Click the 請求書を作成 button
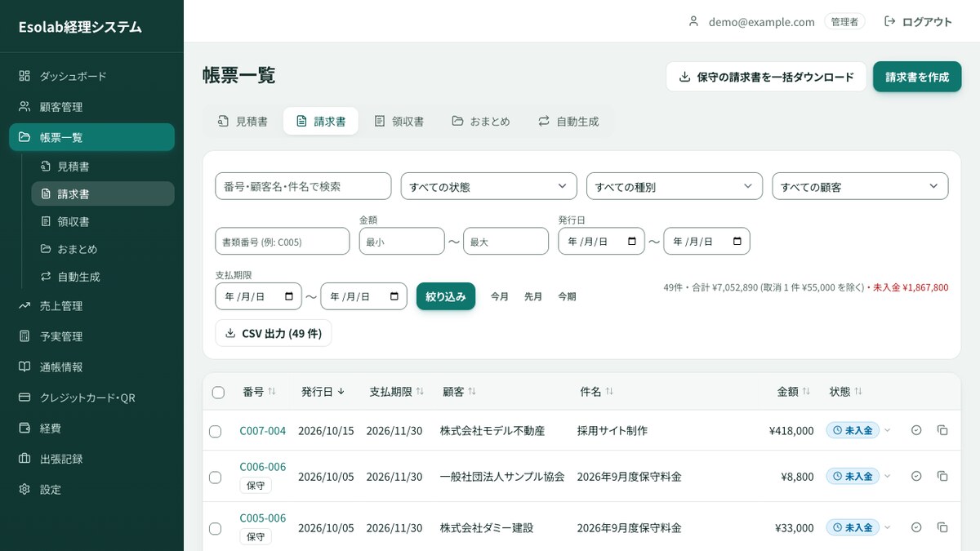 pyautogui.click(x=917, y=77)
